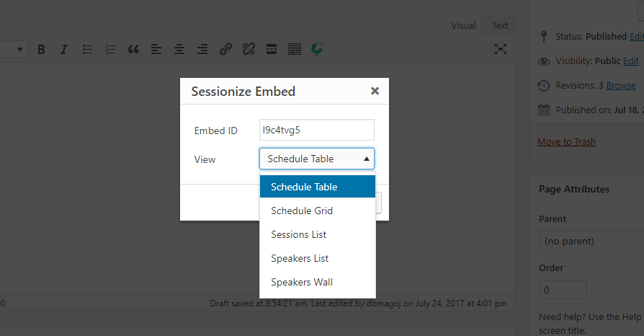Toggle bold formatting in editor toolbar
This screenshot has width=644, height=336.
pyautogui.click(x=41, y=50)
